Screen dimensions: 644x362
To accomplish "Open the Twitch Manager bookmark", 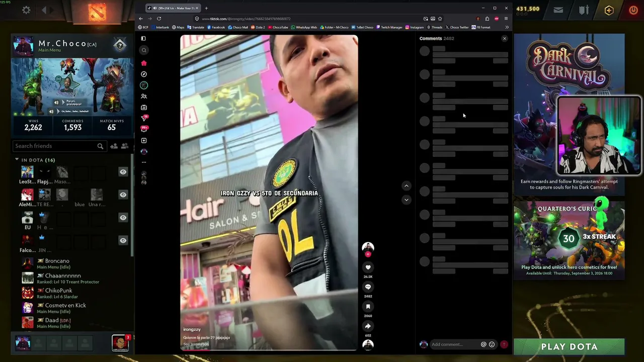I will 389,27.
